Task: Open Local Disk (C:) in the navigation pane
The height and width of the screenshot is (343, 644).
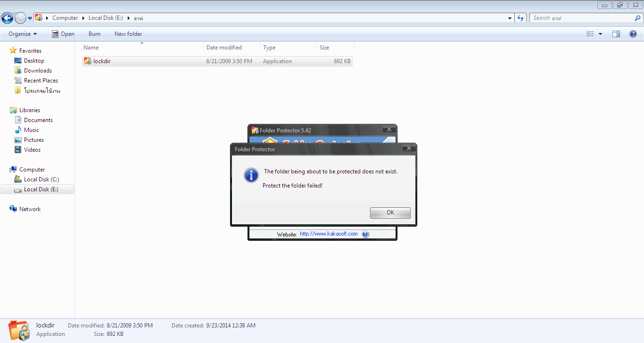Action: 41,180
